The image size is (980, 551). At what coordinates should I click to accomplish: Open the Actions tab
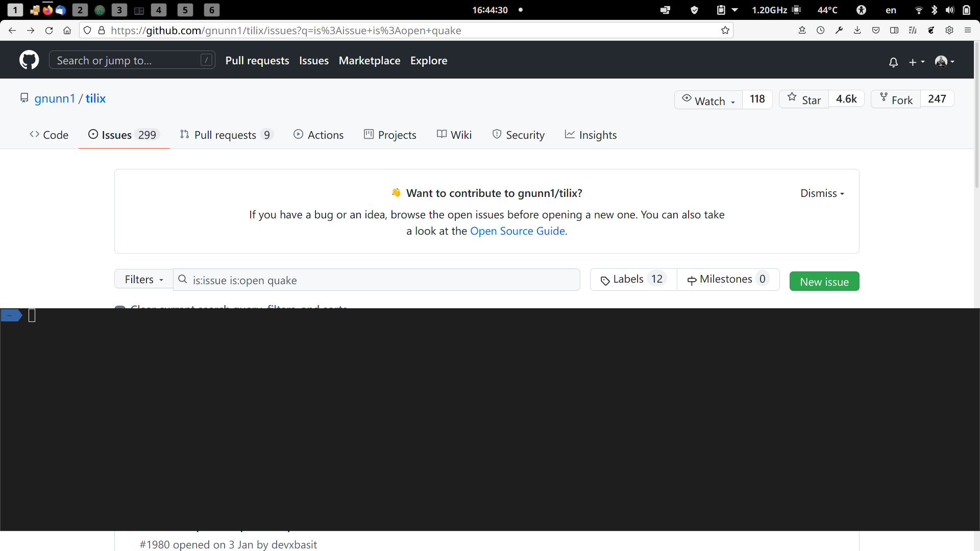(318, 135)
